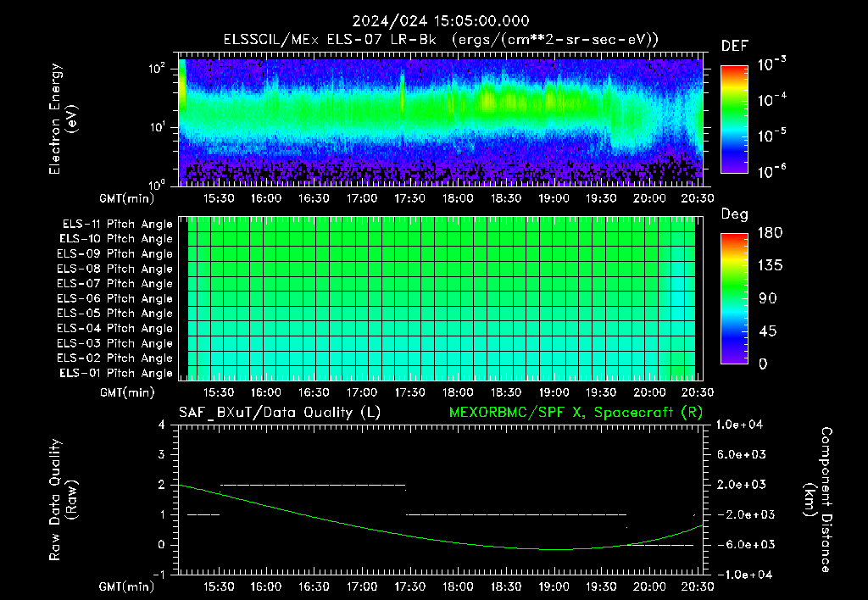Click the data quality level 2 line segment
This screenshot has height=600, width=868.
point(313,485)
